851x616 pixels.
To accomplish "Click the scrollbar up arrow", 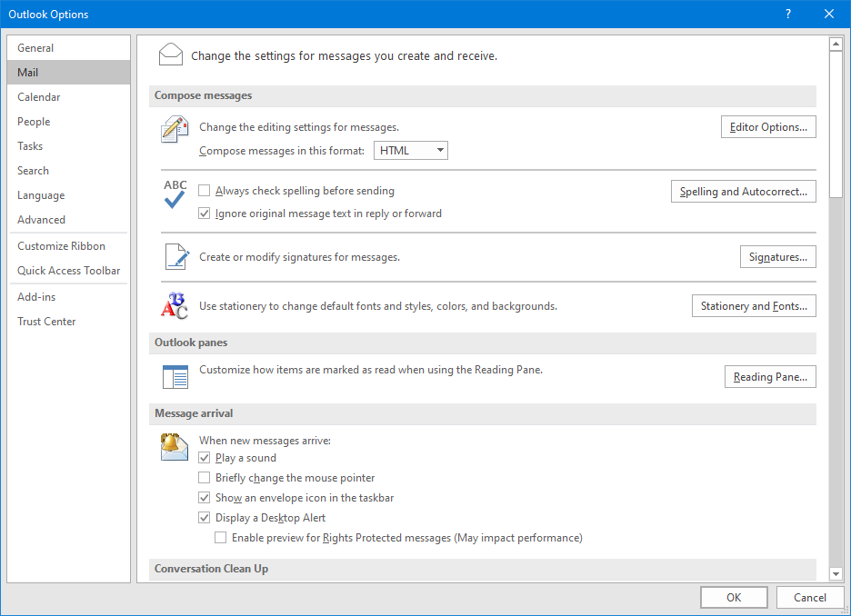I will [836, 44].
